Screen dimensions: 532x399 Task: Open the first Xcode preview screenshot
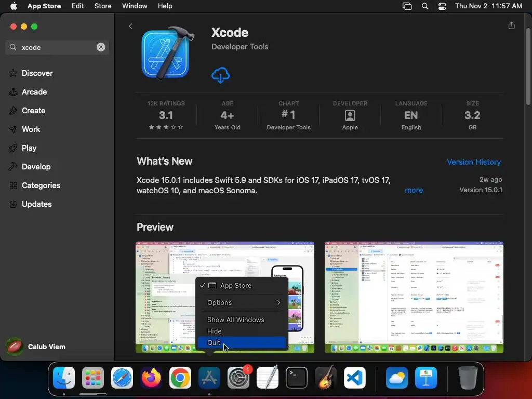point(224,297)
